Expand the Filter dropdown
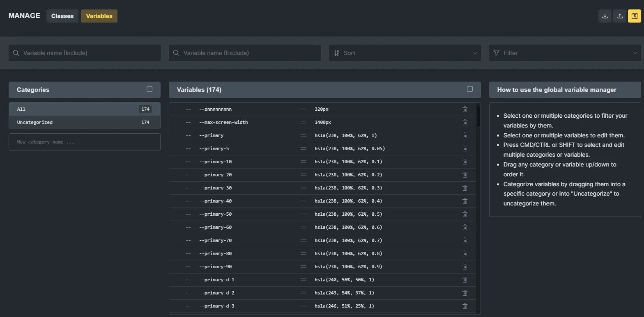 coord(565,53)
